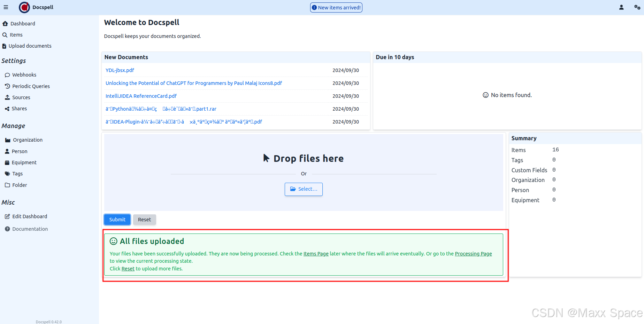644x324 pixels.
Task: Click the Submit button
Action: [117, 220]
